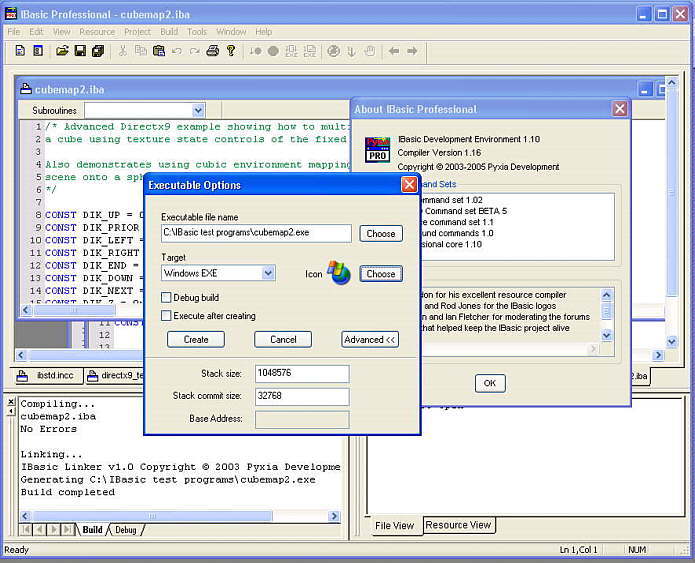Click the Save floppy disk icon
Image resolution: width=695 pixels, height=563 pixels.
coord(80,51)
